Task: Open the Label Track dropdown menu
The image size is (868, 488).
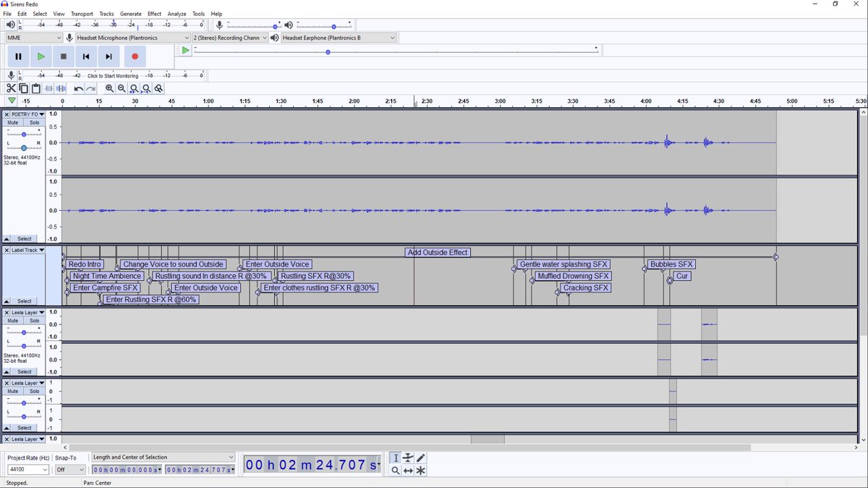Action: [x=28, y=250]
